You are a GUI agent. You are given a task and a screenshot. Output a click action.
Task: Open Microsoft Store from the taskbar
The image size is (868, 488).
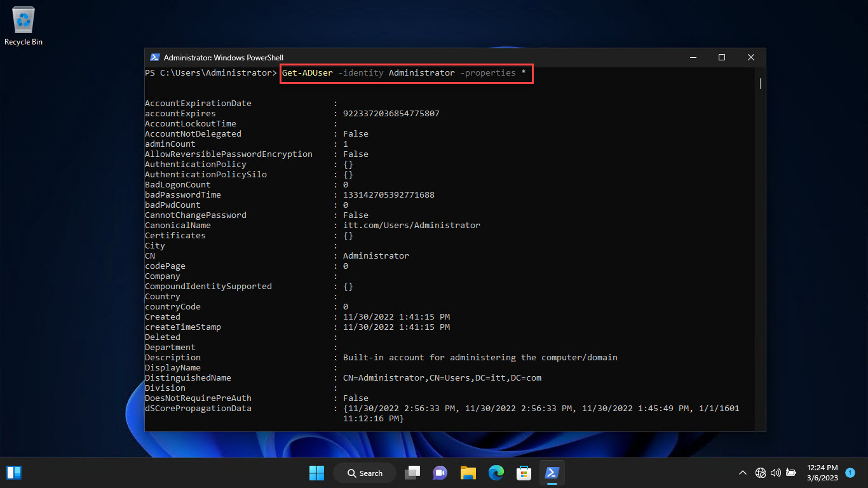tap(524, 473)
